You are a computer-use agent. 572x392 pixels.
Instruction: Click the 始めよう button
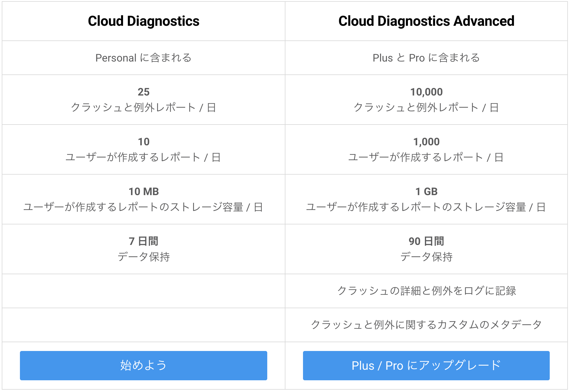(143, 365)
